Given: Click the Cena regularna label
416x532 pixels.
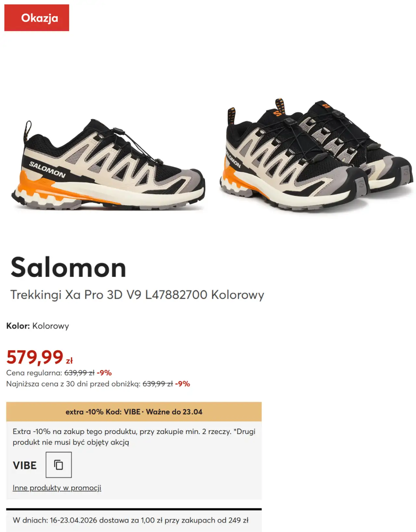Looking at the screenshot, I should [x=34, y=373].
